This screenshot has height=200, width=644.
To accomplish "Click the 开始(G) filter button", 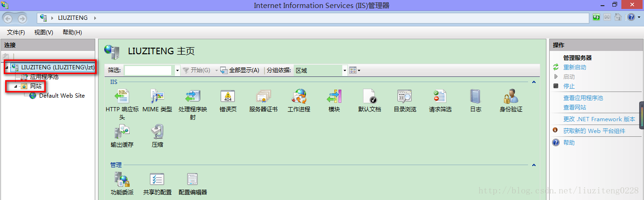I will [196, 70].
